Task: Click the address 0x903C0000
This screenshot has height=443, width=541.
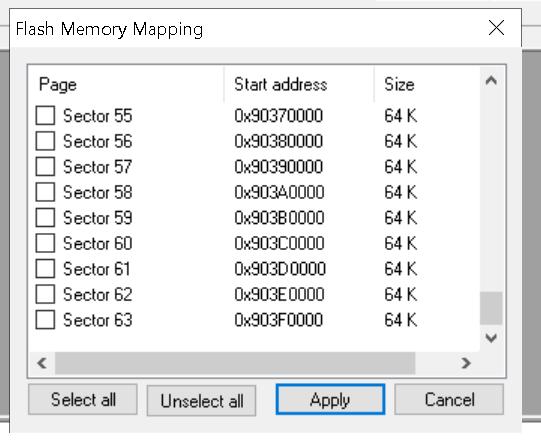Action: (279, 243)
